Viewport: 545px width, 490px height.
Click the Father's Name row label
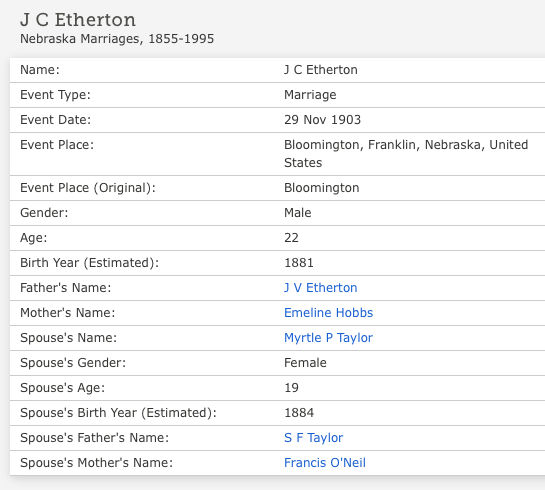click(x=66, y=288)
